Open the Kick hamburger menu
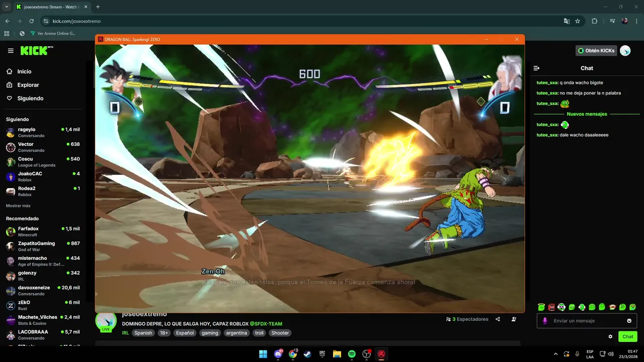This screenshot has width=644, height=362. [11, 51]
